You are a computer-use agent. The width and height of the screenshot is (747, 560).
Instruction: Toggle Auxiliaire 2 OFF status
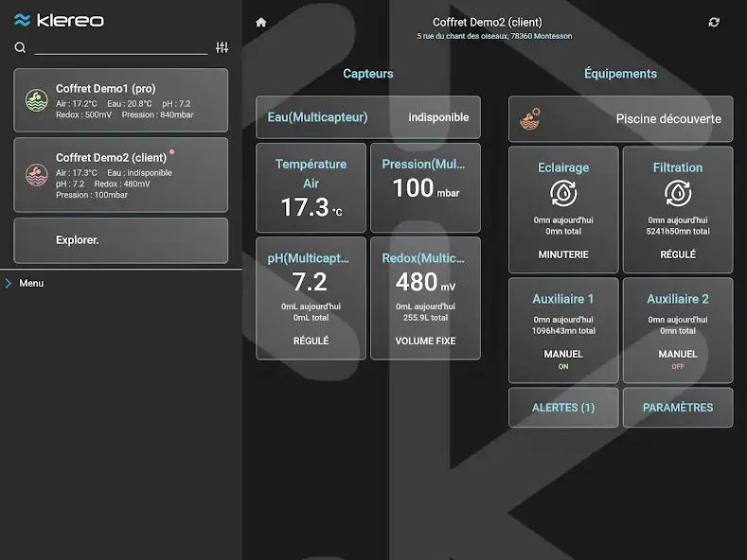678,367
